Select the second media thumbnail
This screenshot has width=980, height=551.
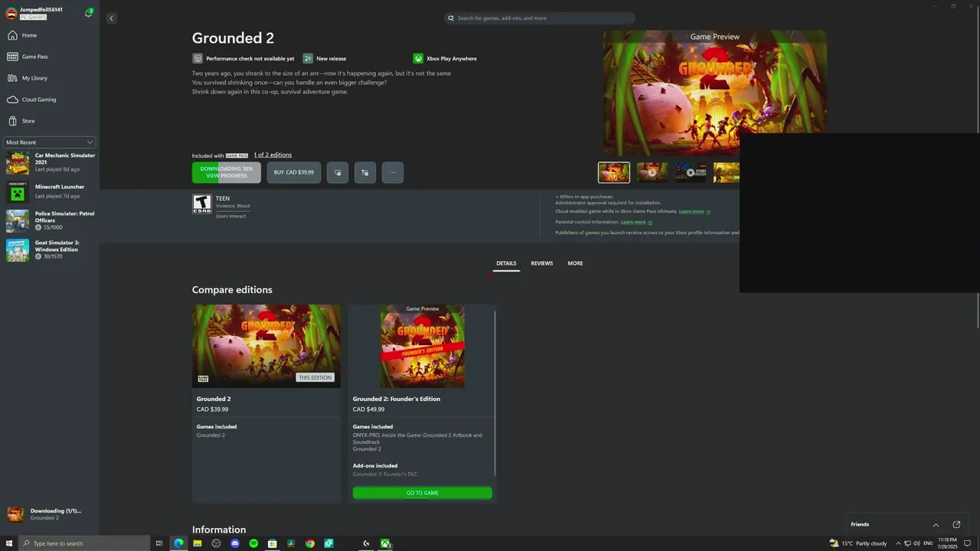click(x=652, y=172)
